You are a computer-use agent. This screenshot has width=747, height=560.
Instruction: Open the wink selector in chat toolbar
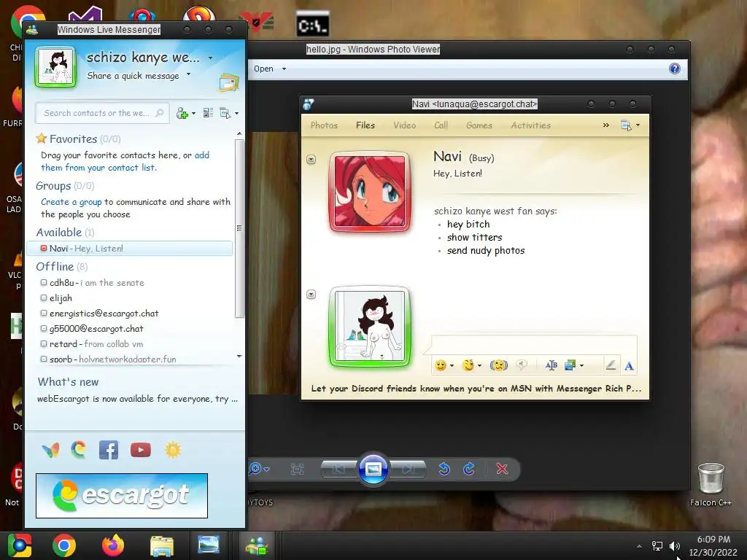[x=468, y=365]
